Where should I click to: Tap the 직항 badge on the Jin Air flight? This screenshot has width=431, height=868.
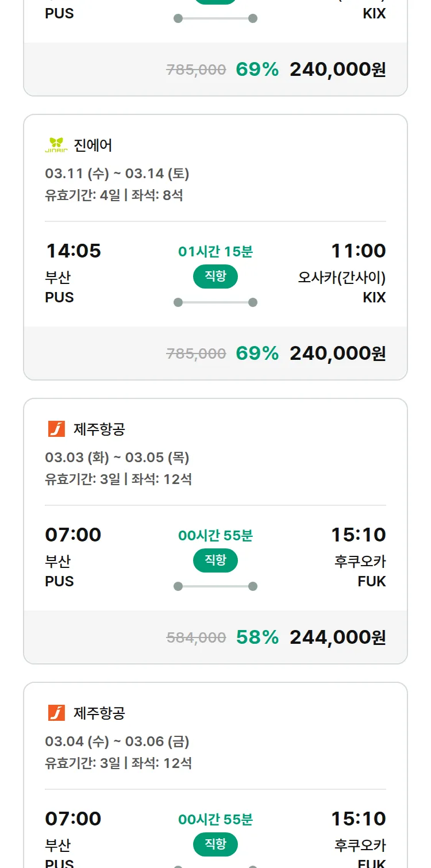(x=215, y=276)
